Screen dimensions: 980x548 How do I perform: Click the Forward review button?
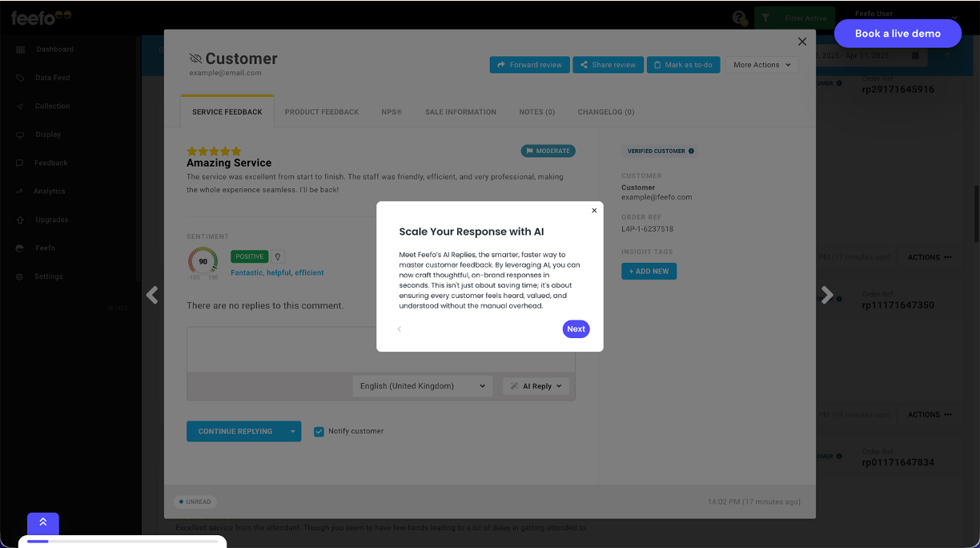(529, 65)
